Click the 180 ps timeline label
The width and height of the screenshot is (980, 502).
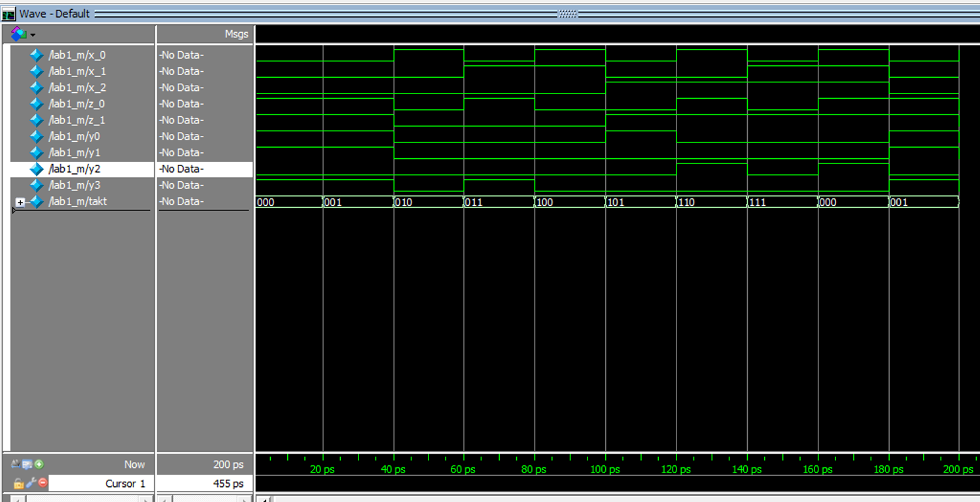pos(888,469)
